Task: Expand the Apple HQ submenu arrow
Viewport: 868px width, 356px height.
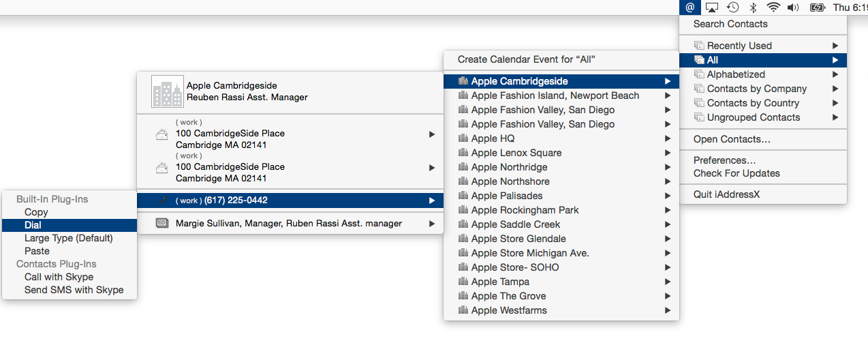Action: click(668, 138)
